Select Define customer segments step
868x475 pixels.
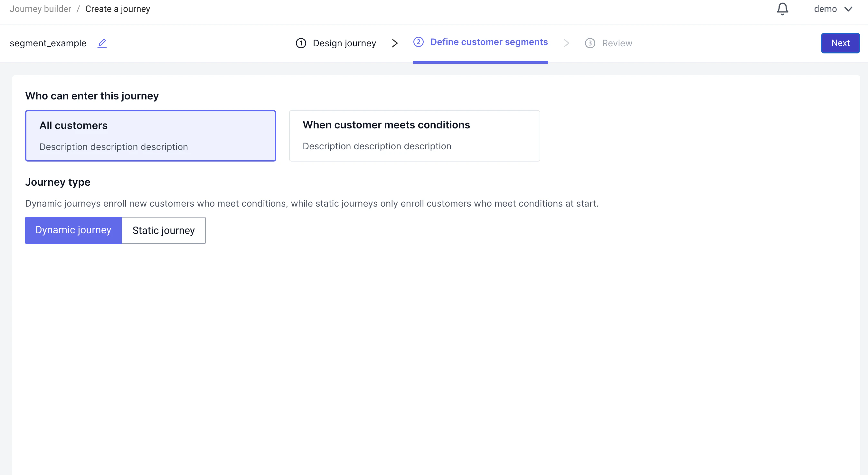(x=480, y=42)
